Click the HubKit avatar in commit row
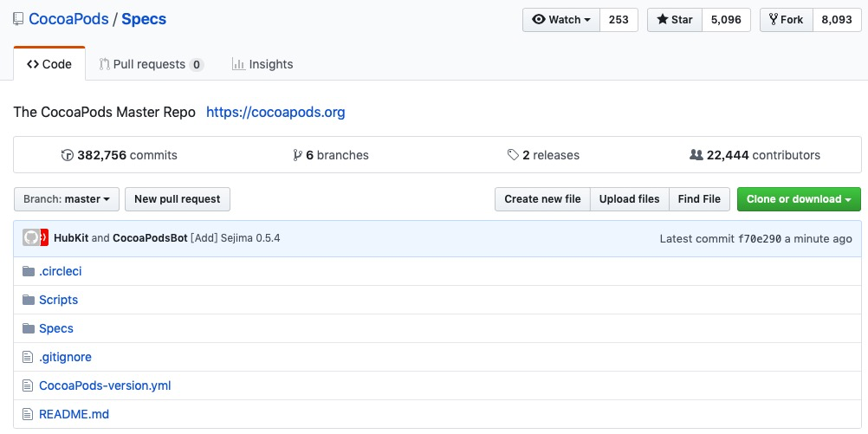This screenshot has height=434, width=868. coord(31,238)
